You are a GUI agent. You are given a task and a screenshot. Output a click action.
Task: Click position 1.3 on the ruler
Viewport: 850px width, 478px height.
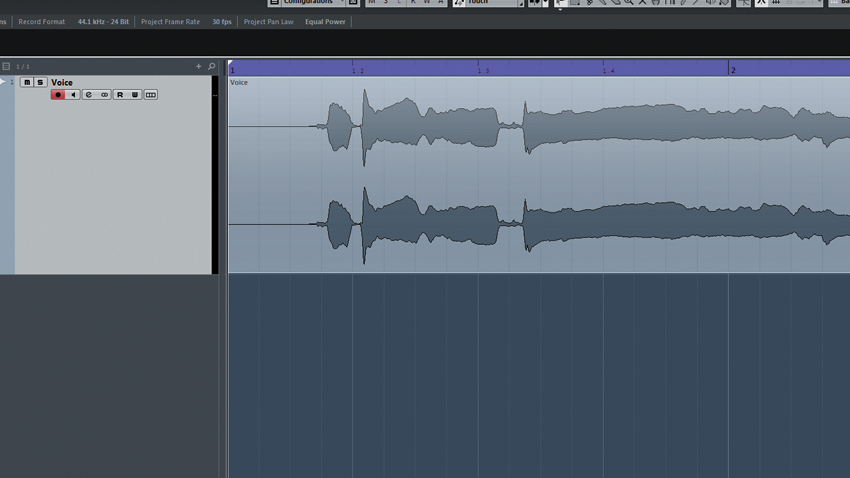coord(484,70)
